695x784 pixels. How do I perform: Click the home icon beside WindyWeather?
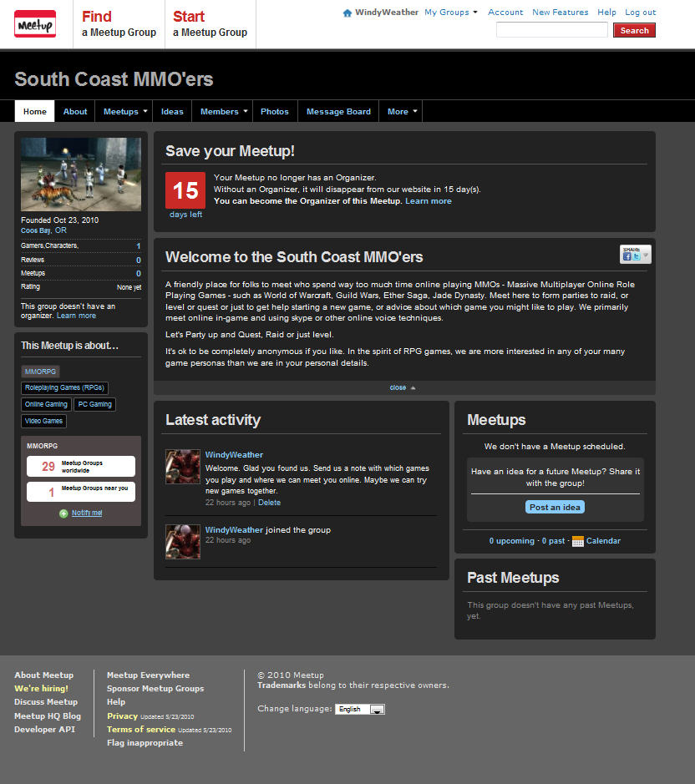(x=347, y=13)
